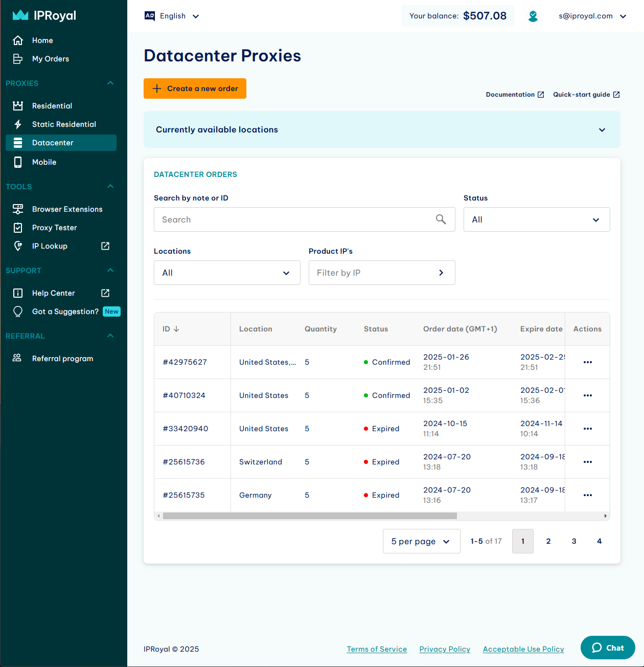Click the IPRoyal crown logo
Viewport: 644px width, 667px height.
pyautogui.click(x=20, y=15)
